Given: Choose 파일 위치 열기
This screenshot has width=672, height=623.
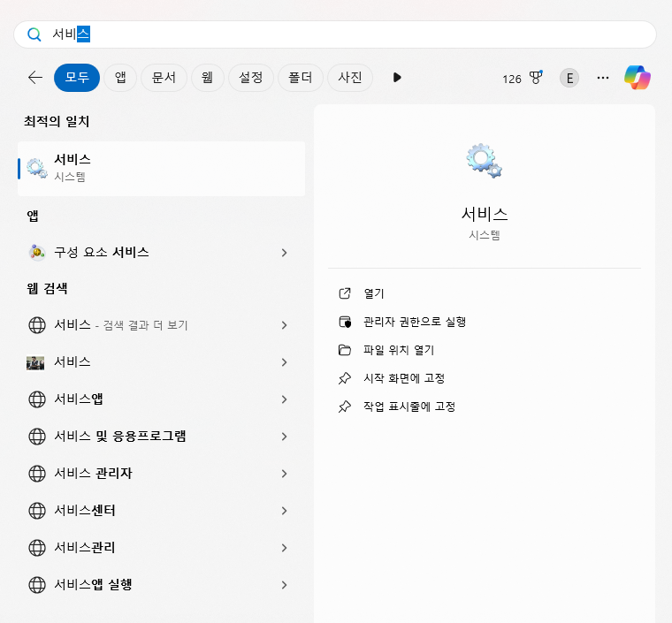Looking at the screenshot, I should (399, 350).
